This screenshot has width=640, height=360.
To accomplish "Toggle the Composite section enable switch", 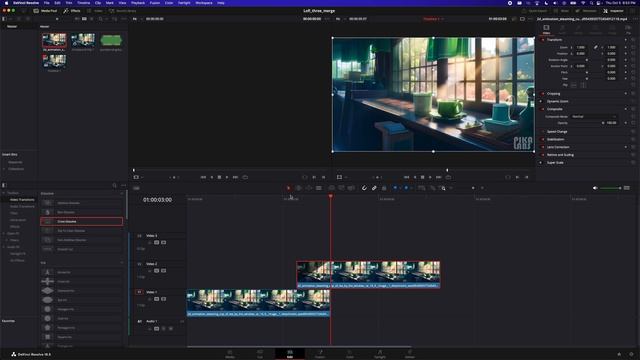I will [543, 109].
